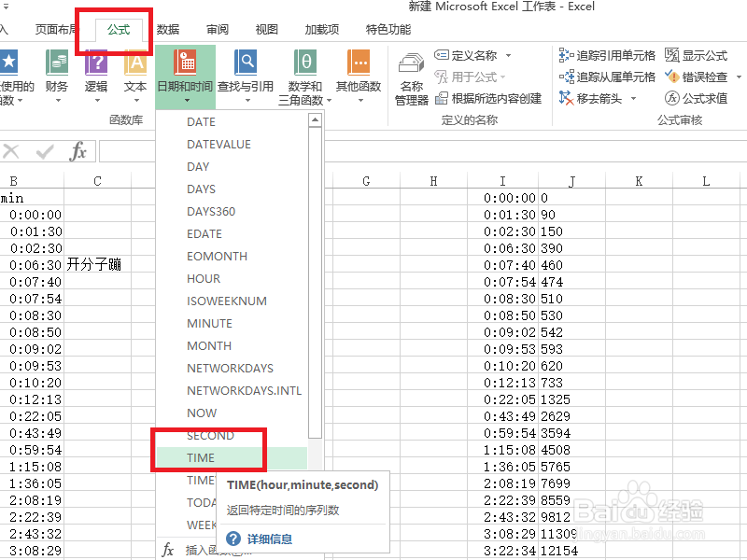
Task: Click cell with value 4508 in column J
Action: [571, 450]
